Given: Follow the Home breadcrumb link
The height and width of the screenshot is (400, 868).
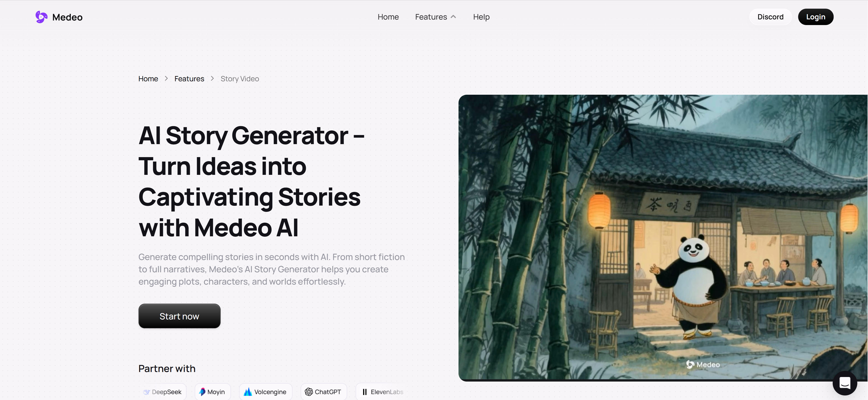Looking at the screenshot, I should click(148, 79).
